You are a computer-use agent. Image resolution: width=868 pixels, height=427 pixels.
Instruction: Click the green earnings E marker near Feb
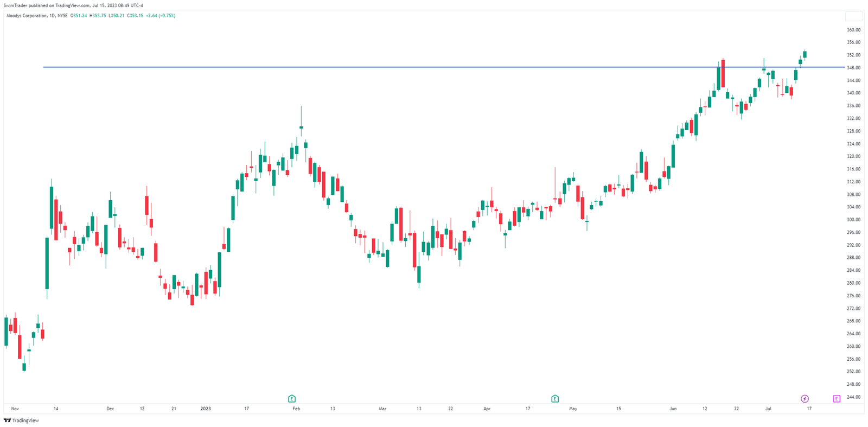coord(292,399)
